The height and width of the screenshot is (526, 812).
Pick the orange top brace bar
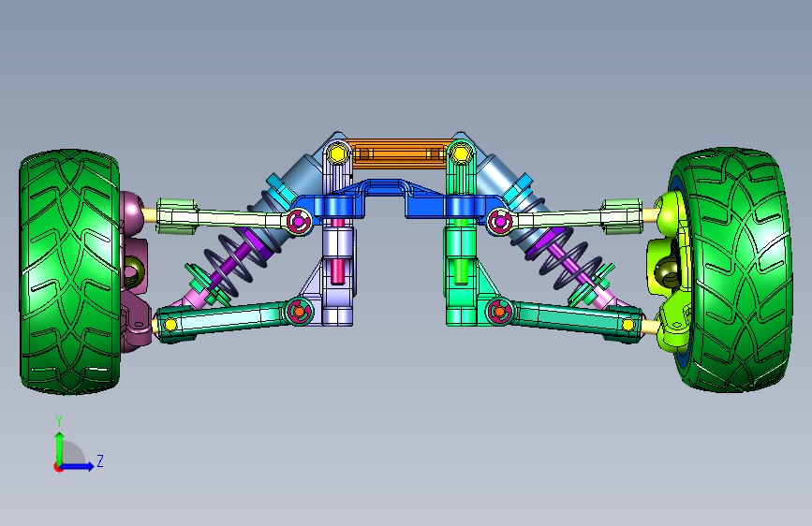point(399,153)
